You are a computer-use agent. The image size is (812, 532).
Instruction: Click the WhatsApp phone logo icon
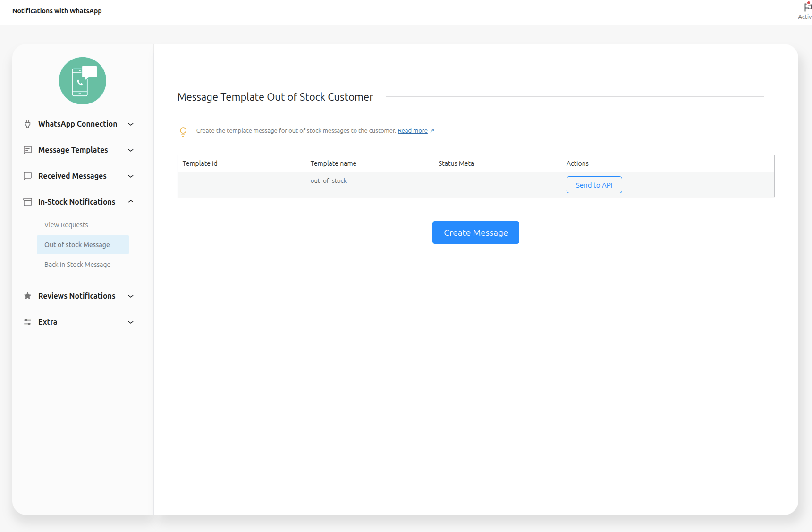pos(83,81)
